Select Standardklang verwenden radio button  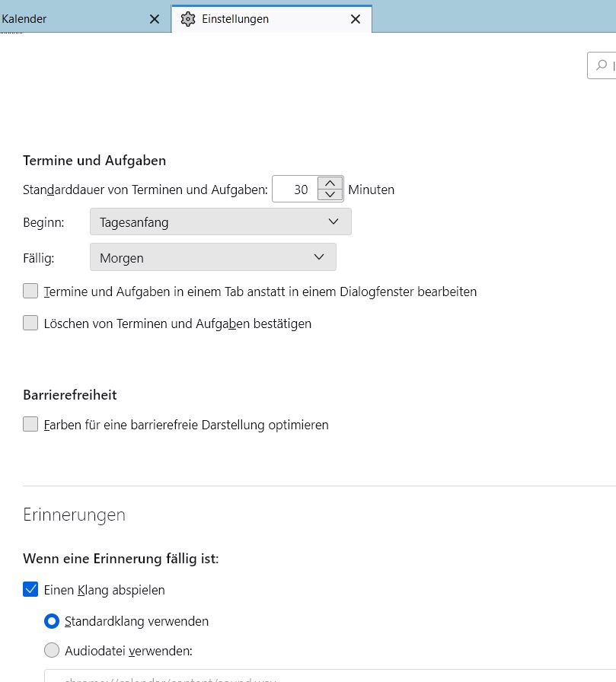(52, 621)
